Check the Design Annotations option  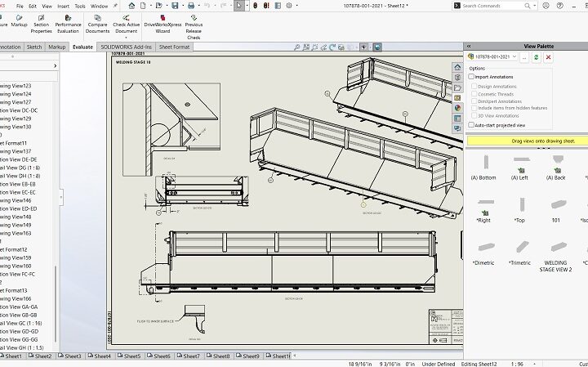coord(474,86)
